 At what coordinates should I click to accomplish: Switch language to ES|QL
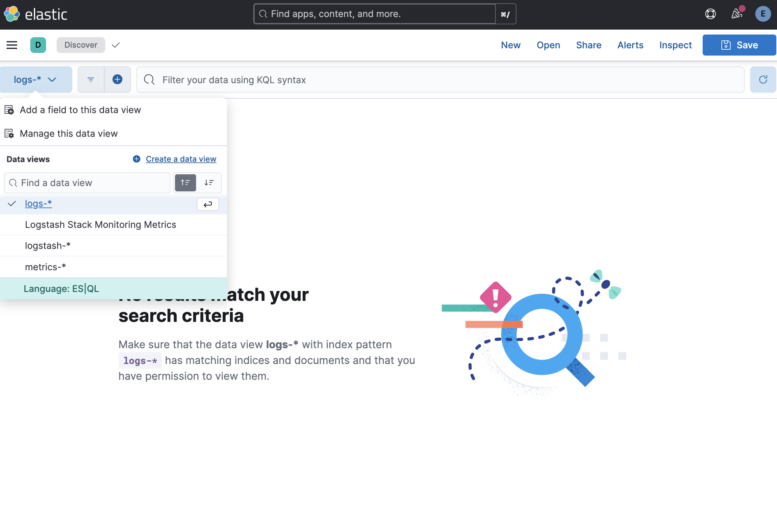[61, 289]
